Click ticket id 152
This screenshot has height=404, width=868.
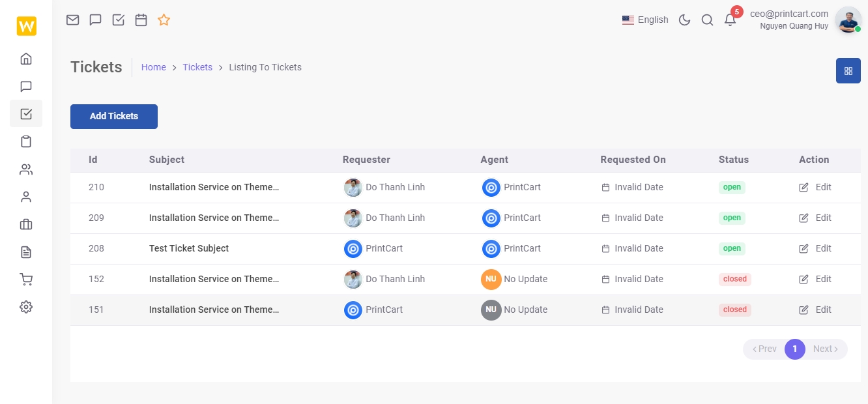pos(96,279)
